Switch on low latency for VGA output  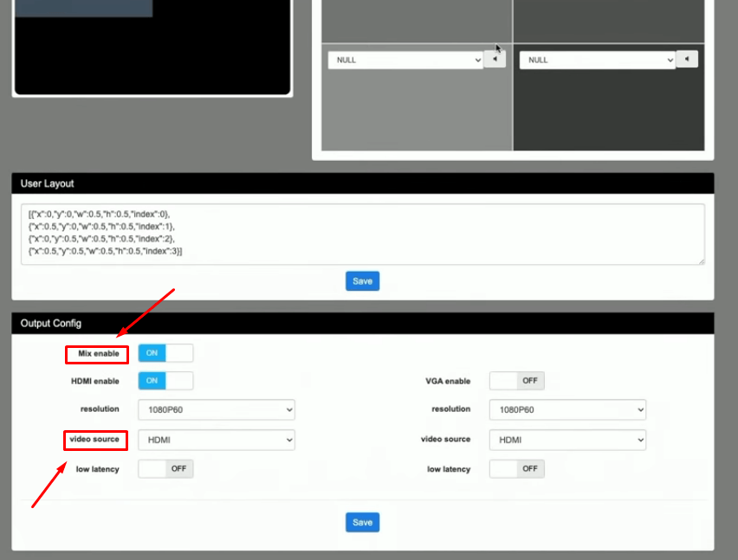(516, 469)
